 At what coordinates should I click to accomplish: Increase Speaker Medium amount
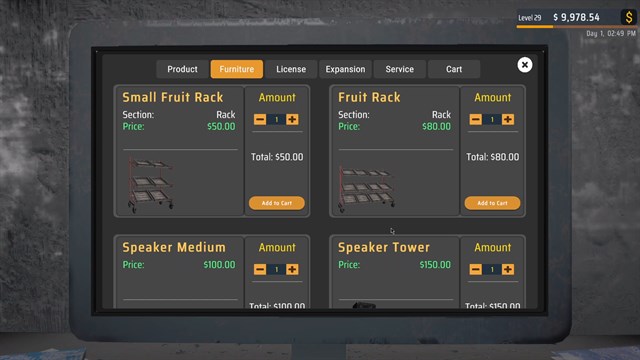click(292, 269)
